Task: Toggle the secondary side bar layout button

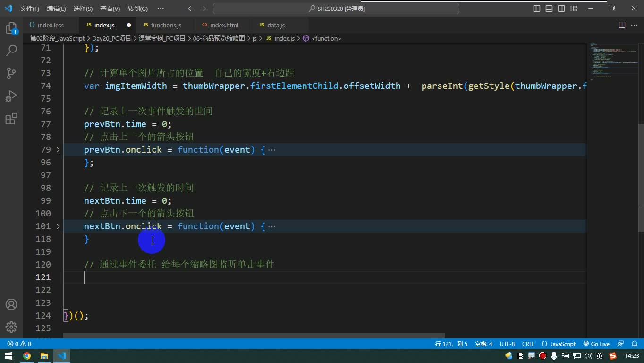Action: coord(561,9)
